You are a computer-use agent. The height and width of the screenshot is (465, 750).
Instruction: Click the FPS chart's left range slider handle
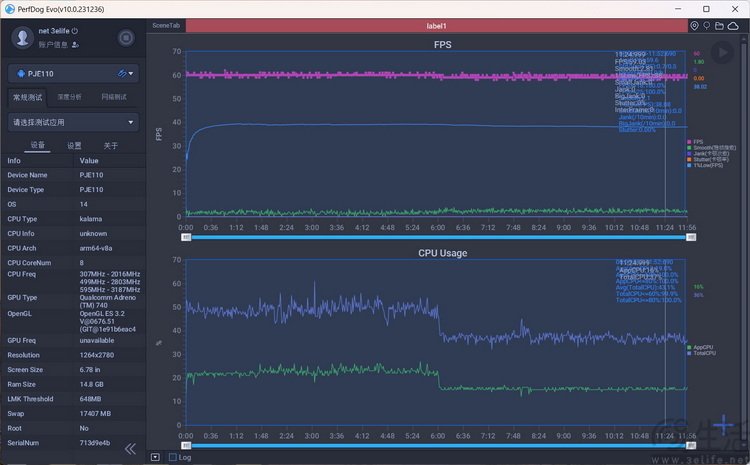(x=186, y=237)
